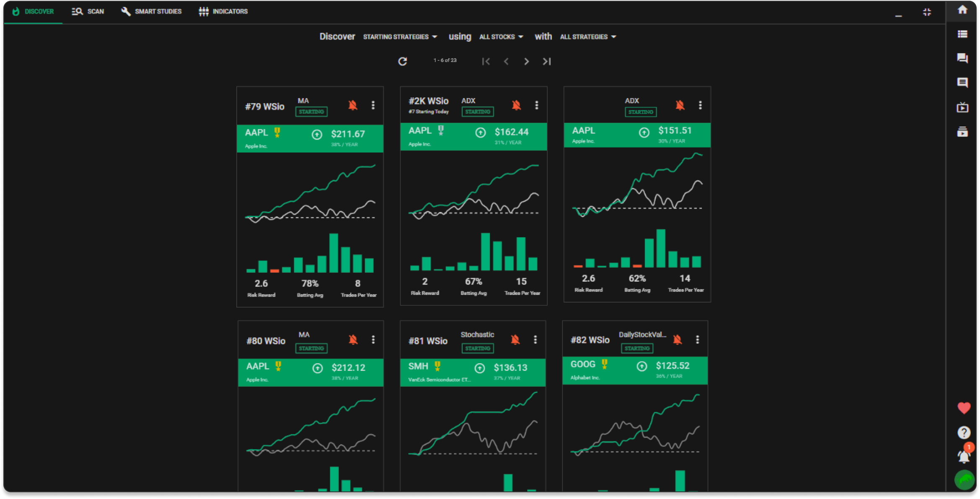The height and width of the screenshot is (499, 980).
Task: Click the gold trophy on #79 AAPL card
Action: (277, 132)
